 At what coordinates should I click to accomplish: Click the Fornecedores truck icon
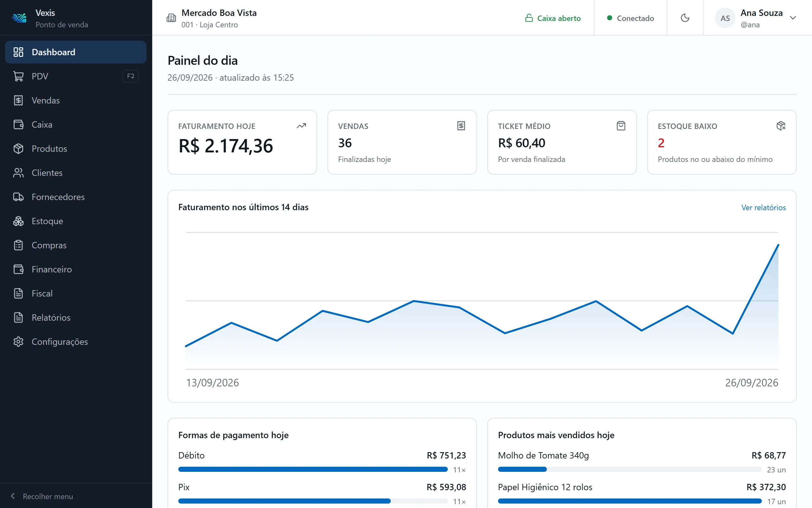pos(18,197)
